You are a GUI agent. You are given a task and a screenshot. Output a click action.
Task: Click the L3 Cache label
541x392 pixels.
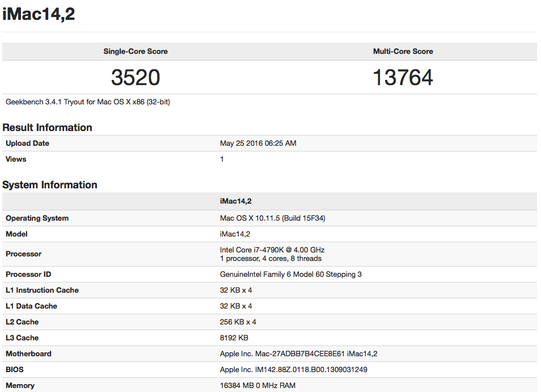(x=22, y=338)
